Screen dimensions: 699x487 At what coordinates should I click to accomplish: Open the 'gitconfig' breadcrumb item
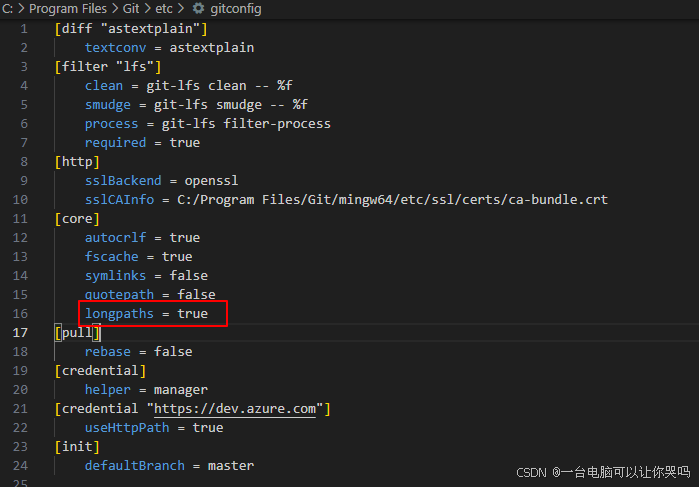coord(236,8)
